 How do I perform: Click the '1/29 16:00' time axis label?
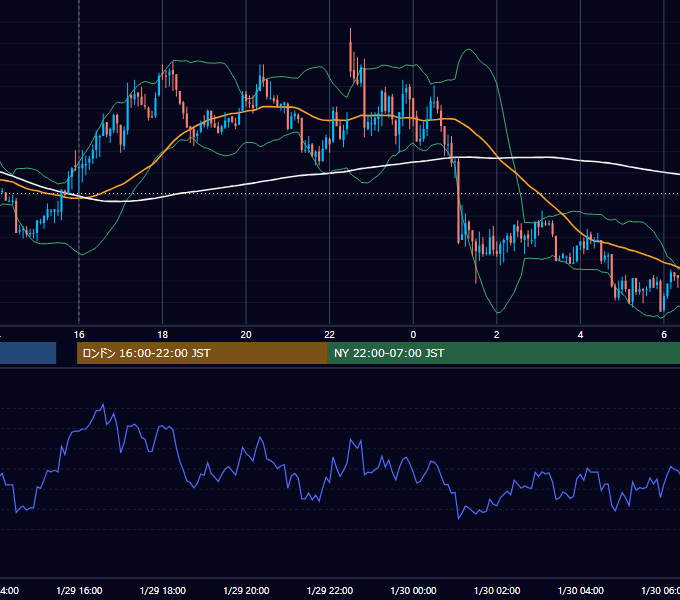click(x=79, y=590)
